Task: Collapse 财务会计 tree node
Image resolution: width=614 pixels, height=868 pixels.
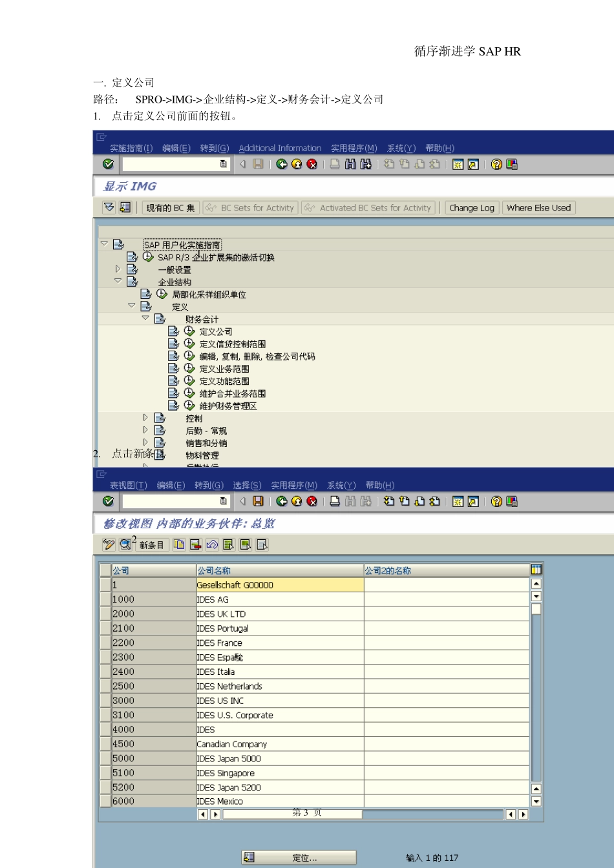Action: coord(145,318)
